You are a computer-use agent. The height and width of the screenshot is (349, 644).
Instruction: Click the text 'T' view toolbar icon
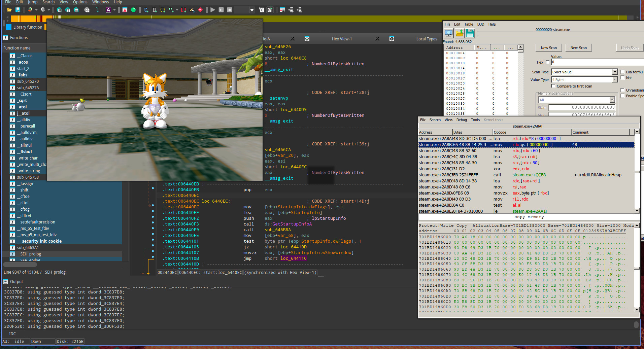(x=68, y=10)
